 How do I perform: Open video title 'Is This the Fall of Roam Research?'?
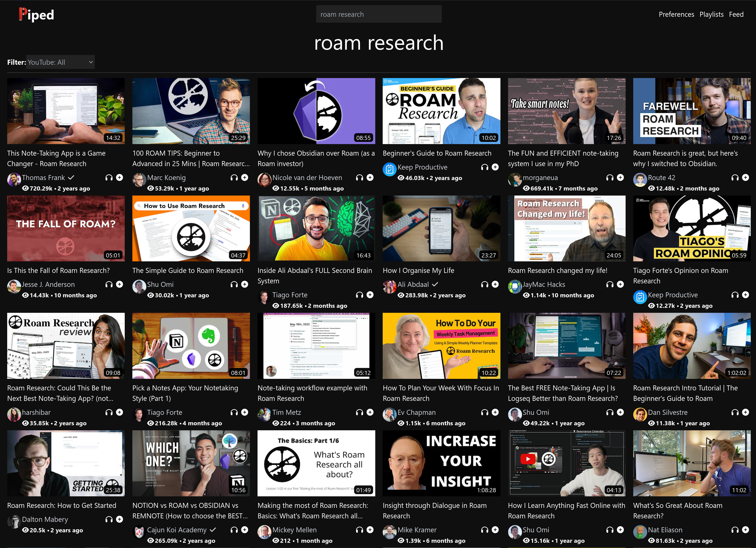(x=58, y=271)
